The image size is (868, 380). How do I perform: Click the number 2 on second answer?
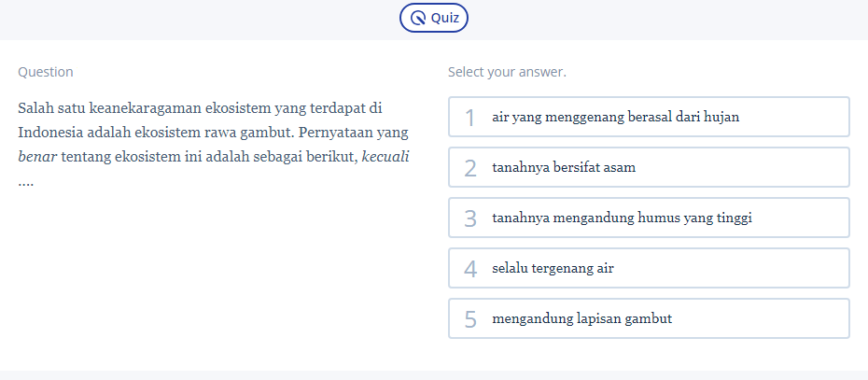(x=470, y=168)
